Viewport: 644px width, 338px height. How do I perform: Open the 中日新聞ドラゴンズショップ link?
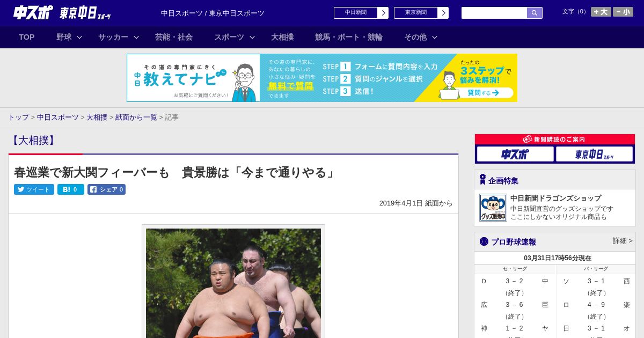click(555, 198)
